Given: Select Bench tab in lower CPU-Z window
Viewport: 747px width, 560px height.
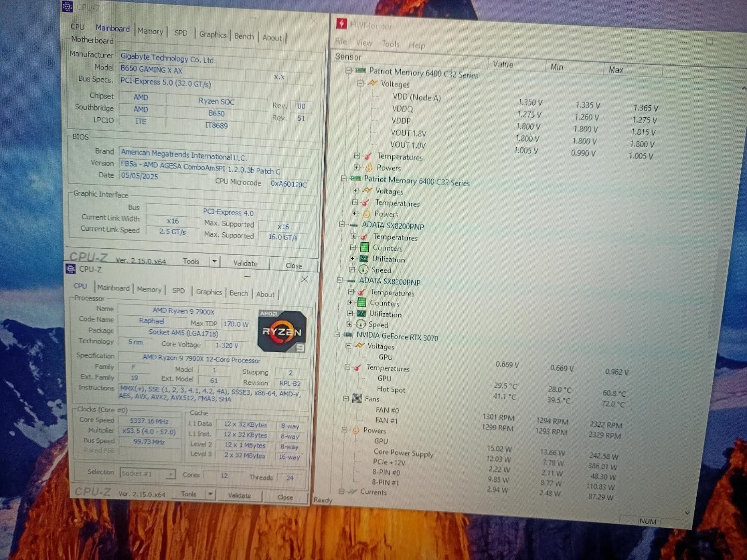Looking at the screenshot, I should click(239, 293).
